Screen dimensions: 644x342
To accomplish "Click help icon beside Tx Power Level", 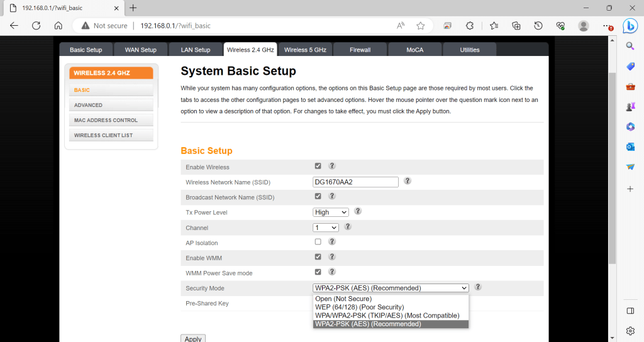I will coord(358,212).
